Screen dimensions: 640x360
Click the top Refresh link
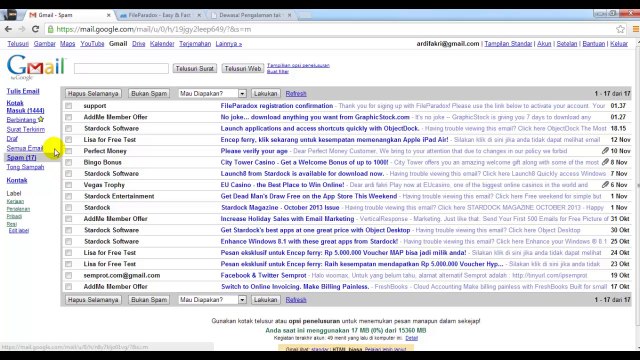tap(296, 93)
